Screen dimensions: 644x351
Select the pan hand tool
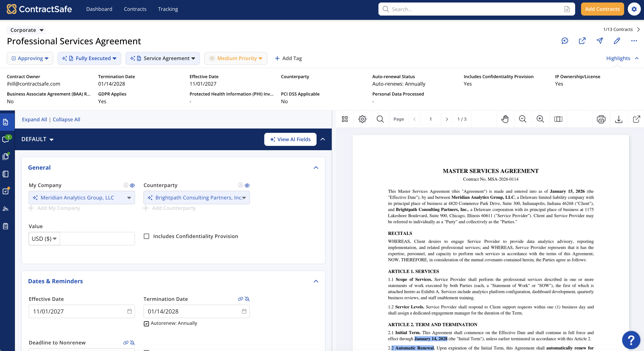505,119
